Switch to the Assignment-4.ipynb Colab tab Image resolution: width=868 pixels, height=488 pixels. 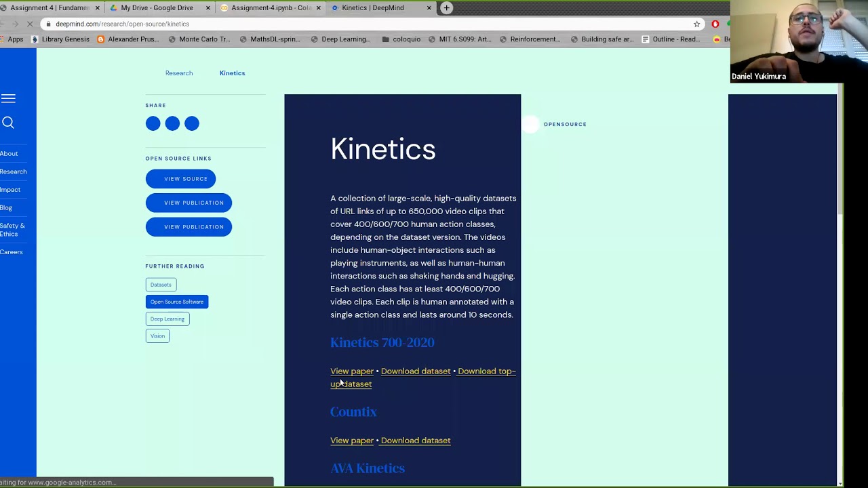(270, 7)
